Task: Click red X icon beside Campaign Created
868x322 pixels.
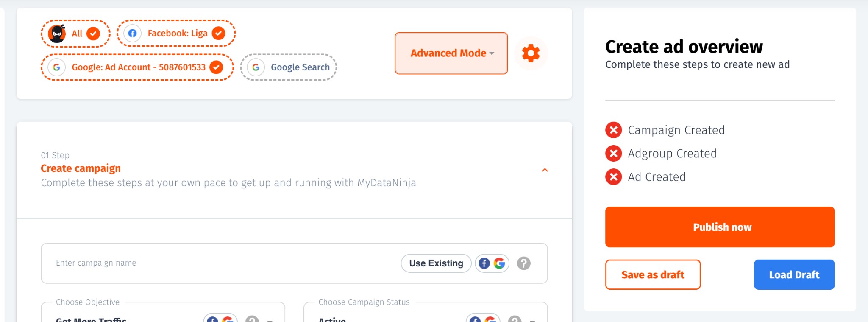Action: click(x=613, y=130)
